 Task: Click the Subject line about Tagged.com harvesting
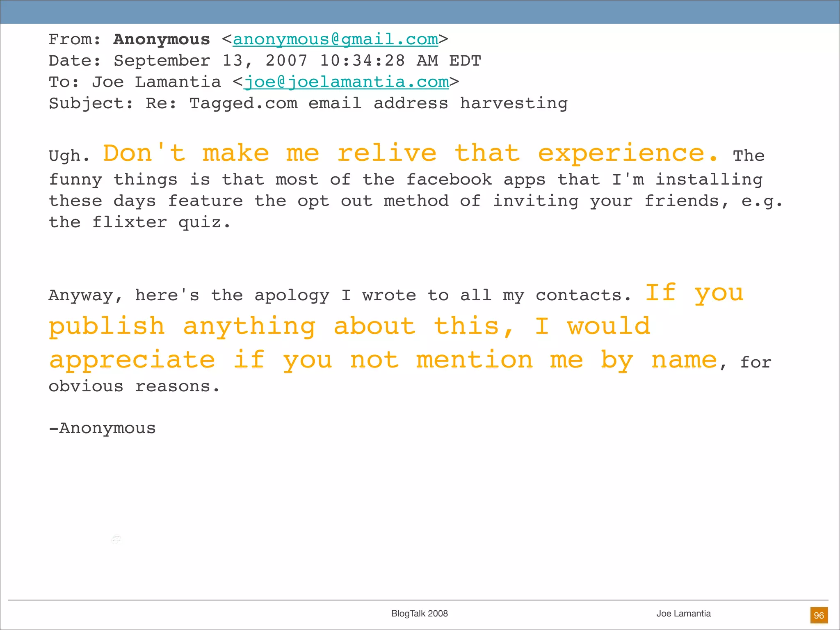pyautogui.click(x=308, y=103)
